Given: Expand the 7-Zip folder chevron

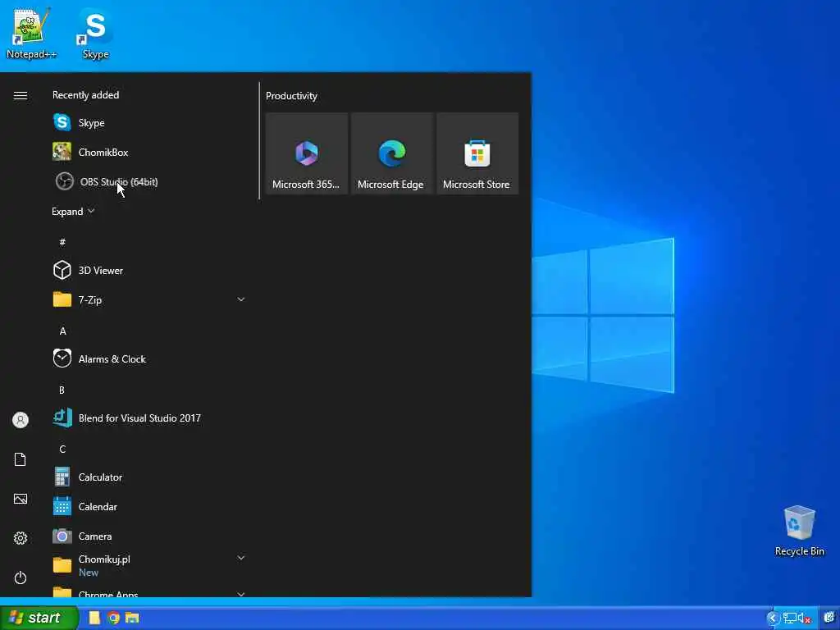Looking at the screenshot, I should [x=241, y=299].
